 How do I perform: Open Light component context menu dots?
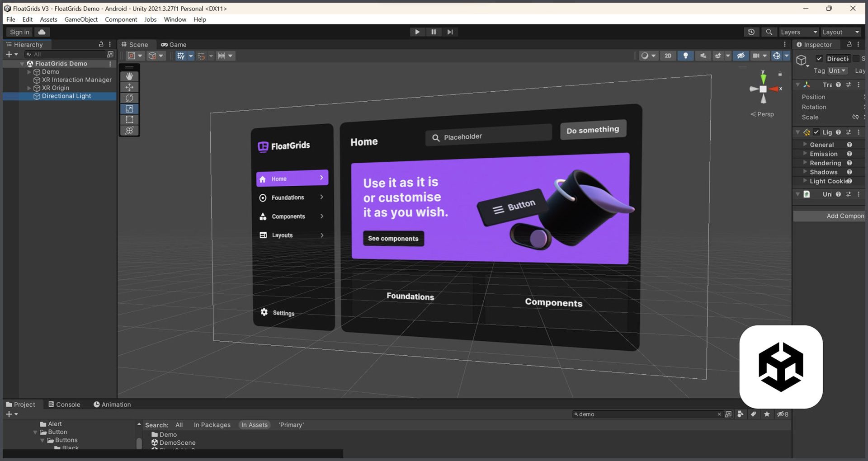(859, 132)
